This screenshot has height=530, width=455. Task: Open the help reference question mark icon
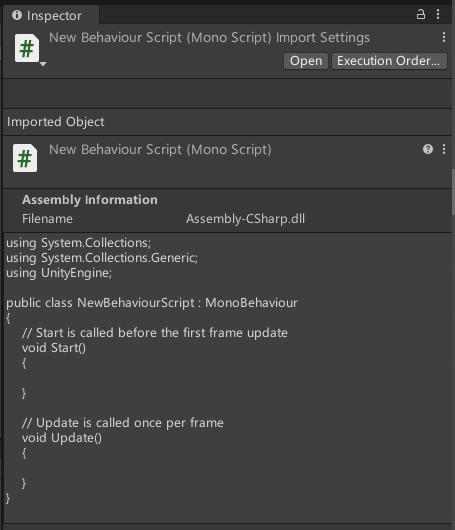428,149
